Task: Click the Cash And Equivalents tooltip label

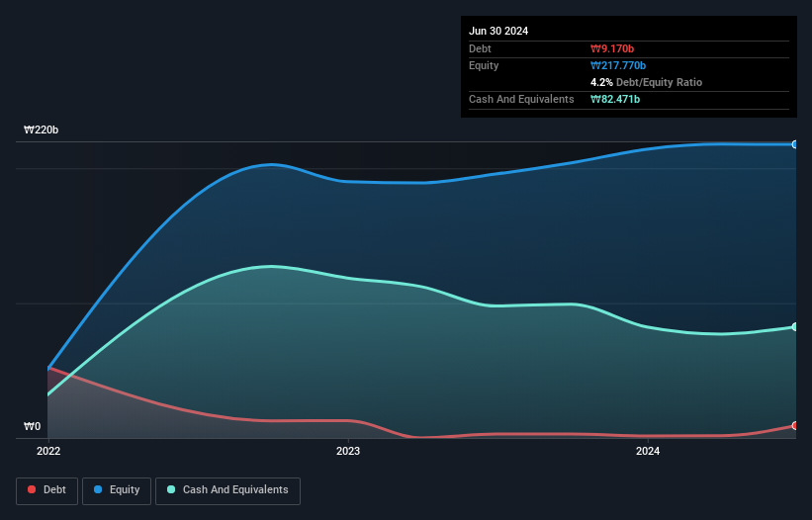Action: pyautogui.click(x=521, y=99)
